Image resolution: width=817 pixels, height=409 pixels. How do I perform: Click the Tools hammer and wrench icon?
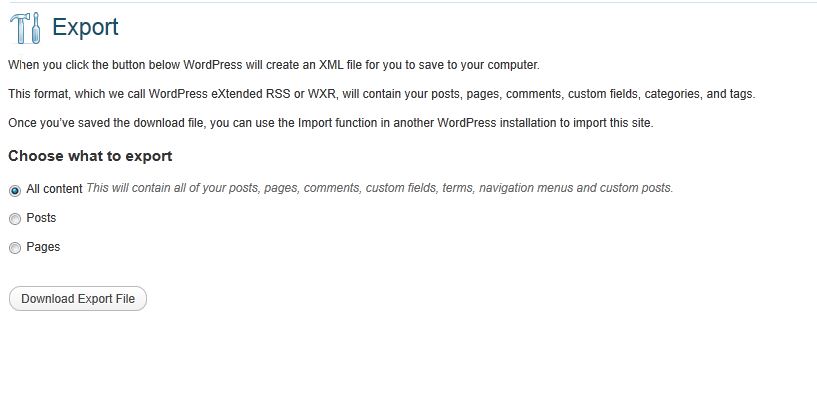[25, 28]
